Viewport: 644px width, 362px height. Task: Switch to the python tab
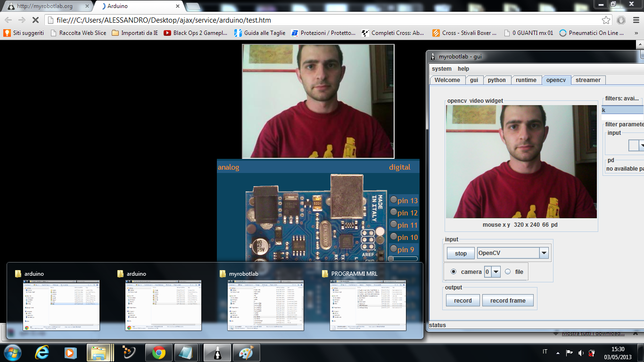496,80
